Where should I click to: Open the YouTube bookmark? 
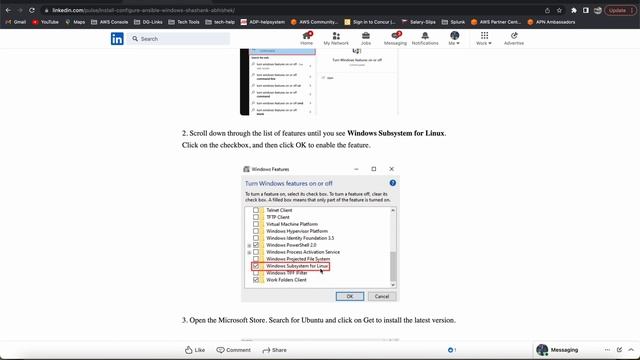45,22
